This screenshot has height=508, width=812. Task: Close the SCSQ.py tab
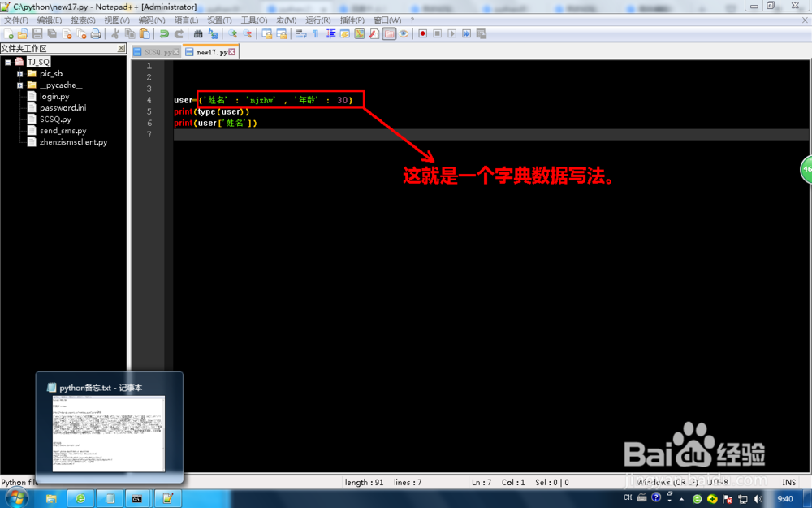coord(176,50)
